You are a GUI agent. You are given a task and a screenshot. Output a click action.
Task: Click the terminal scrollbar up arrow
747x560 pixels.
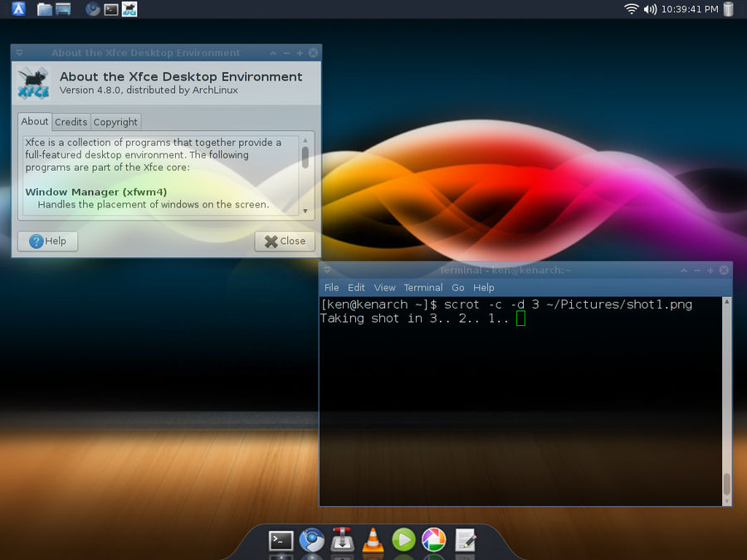727,301
